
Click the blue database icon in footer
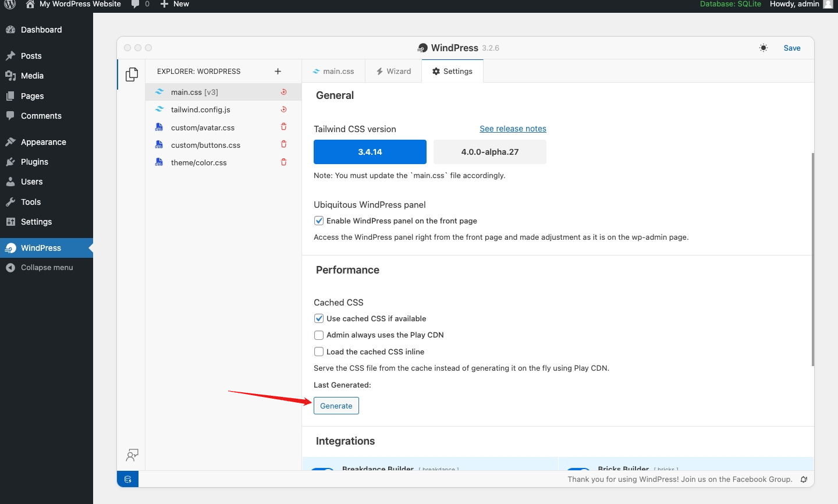[128, 480]
